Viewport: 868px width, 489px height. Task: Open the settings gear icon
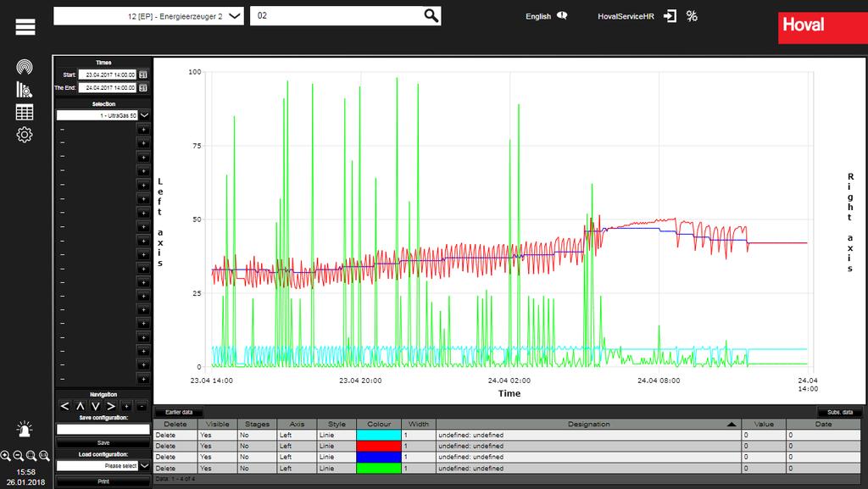click(25, 135)
